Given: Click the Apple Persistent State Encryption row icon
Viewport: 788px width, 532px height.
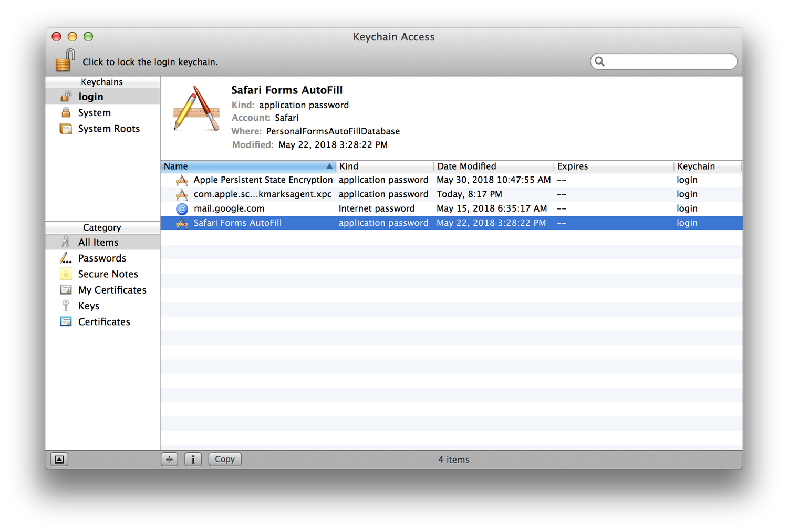Looking at the screenshot, I should (182, 180).
